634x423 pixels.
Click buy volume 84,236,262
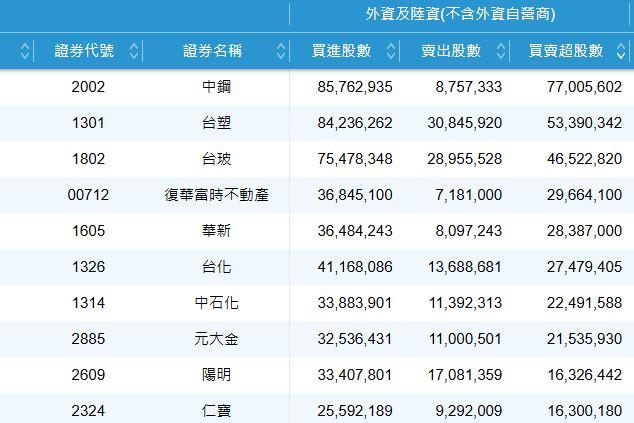355,123
